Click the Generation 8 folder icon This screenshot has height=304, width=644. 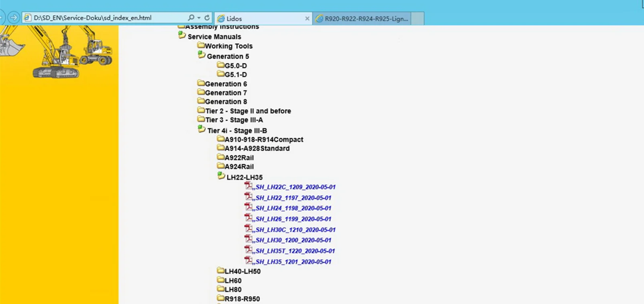pyautogui.click(x=201, y=101)
